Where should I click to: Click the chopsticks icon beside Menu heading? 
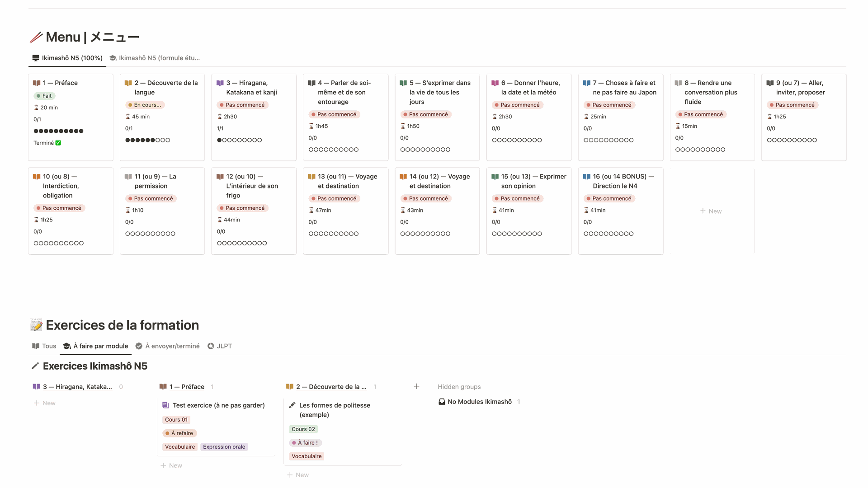pos(36,37)
